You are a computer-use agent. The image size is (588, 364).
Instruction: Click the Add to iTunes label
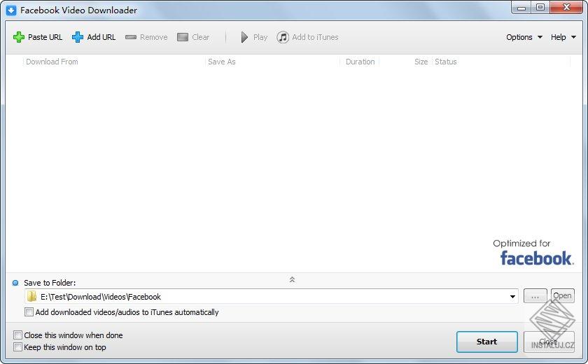315,37
